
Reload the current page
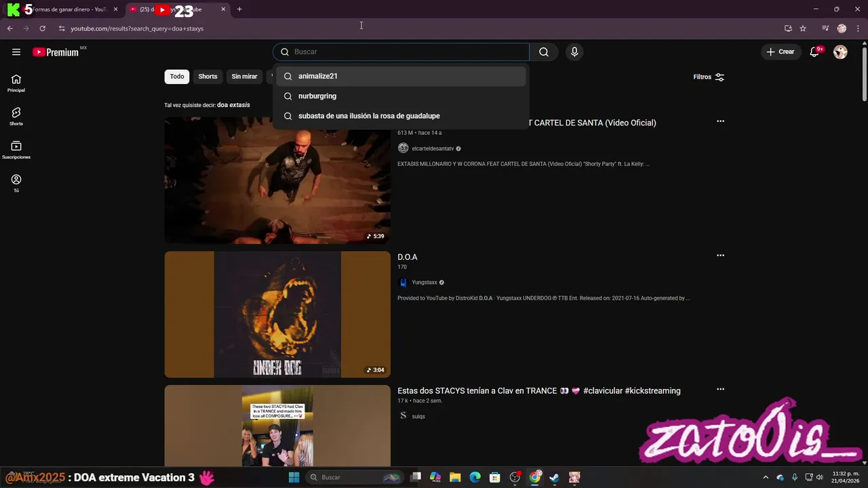coord(42,28)
